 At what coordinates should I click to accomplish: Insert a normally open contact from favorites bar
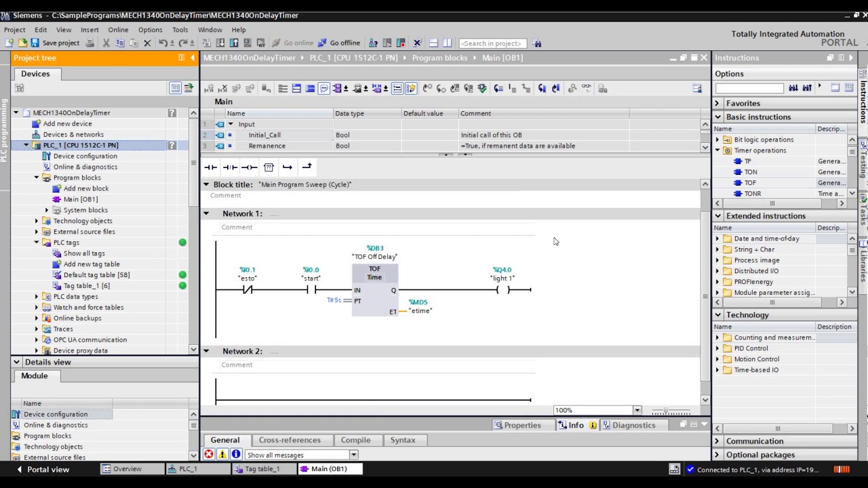pyautogui.click(x=210, y=167)
